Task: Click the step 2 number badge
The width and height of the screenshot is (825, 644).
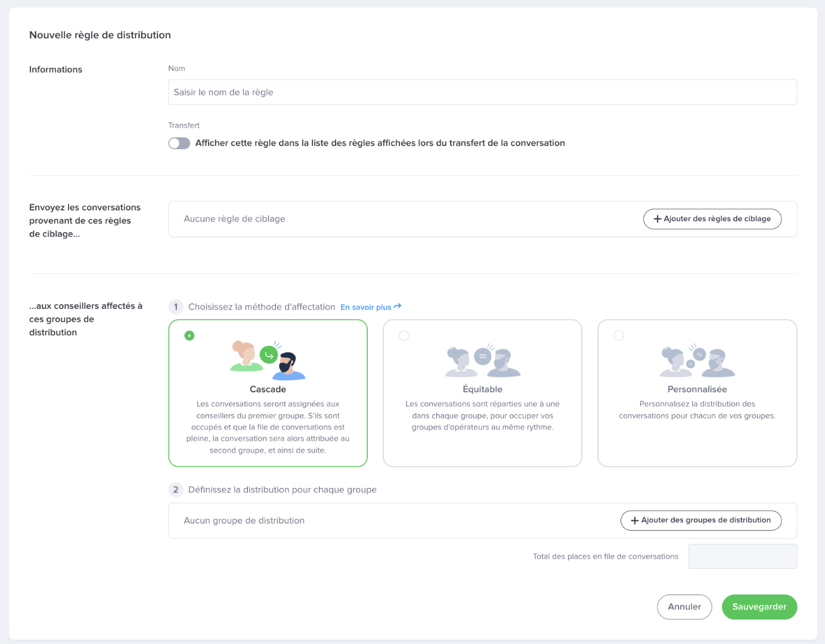Action: (x=176, y=490)
